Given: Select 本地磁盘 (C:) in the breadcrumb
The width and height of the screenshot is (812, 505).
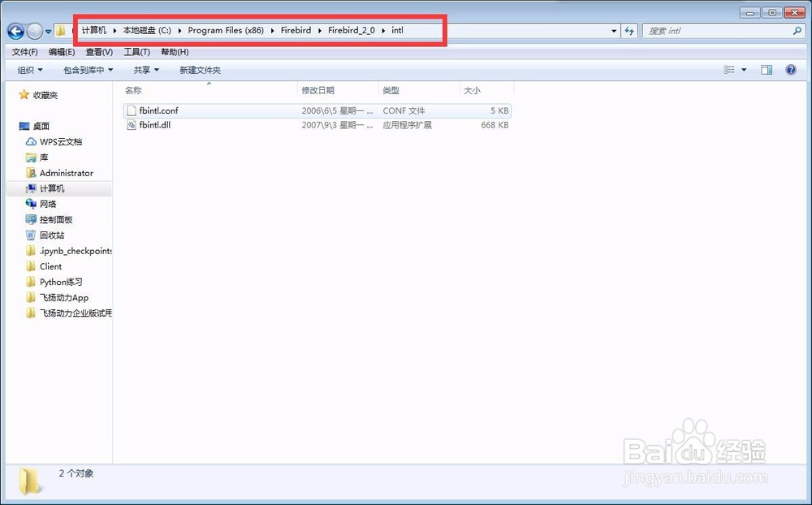Looking at the screenshot, I should (x=147, y=31).
